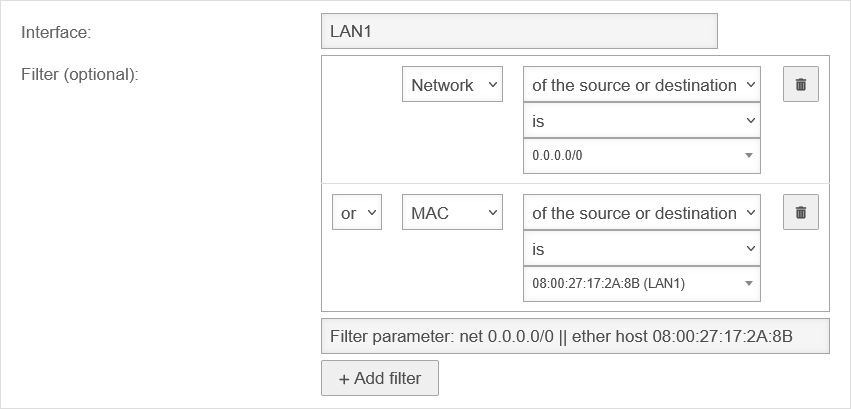Click the 'Interface:' label
This screenshot has width=851, height=409.
point(56,32)
